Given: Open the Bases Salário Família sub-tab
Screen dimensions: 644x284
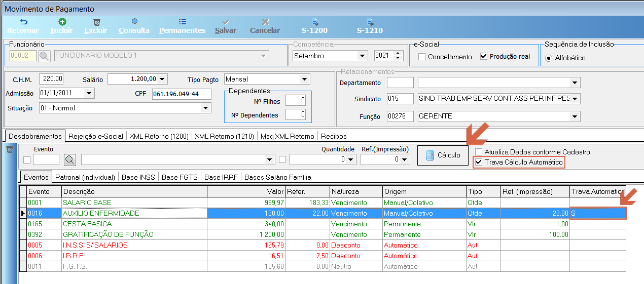Looking at the screenshot, I should pos(277,177).
